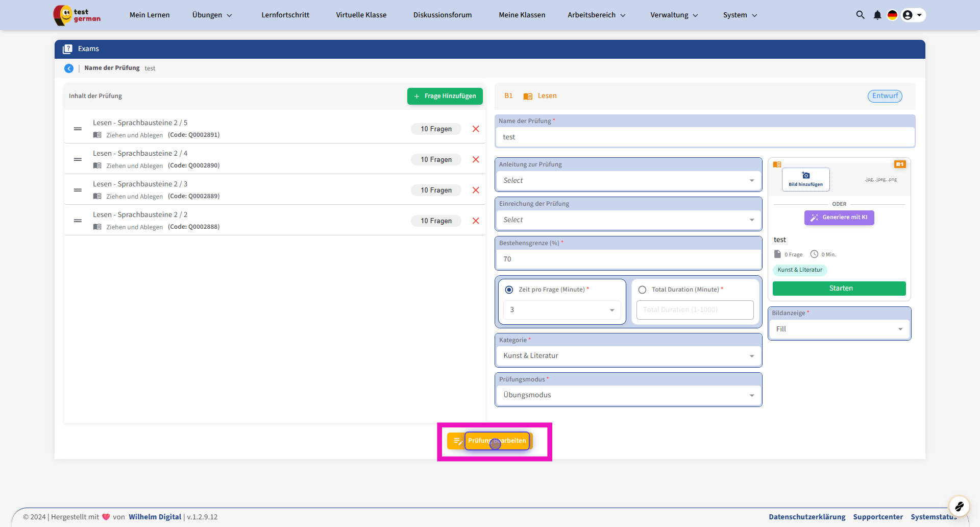Click the German flag language icon
This screenshot has height=527, width=980.
click(x=892, y=15)
